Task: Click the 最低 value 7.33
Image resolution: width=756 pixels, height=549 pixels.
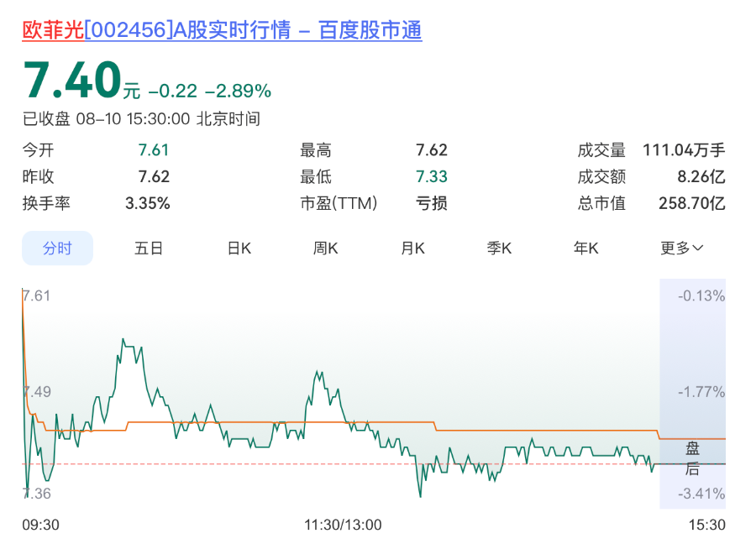Action: click(x=432, y=176)
